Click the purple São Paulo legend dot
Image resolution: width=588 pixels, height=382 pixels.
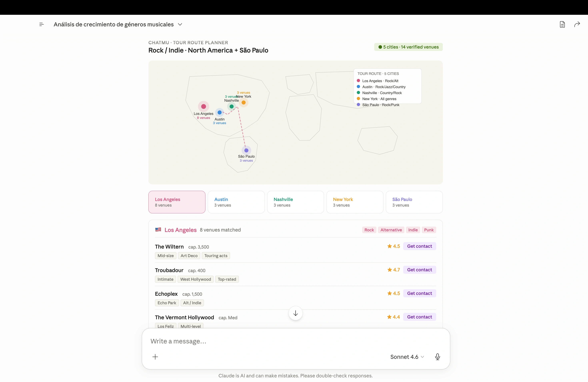tap(358, 105)
